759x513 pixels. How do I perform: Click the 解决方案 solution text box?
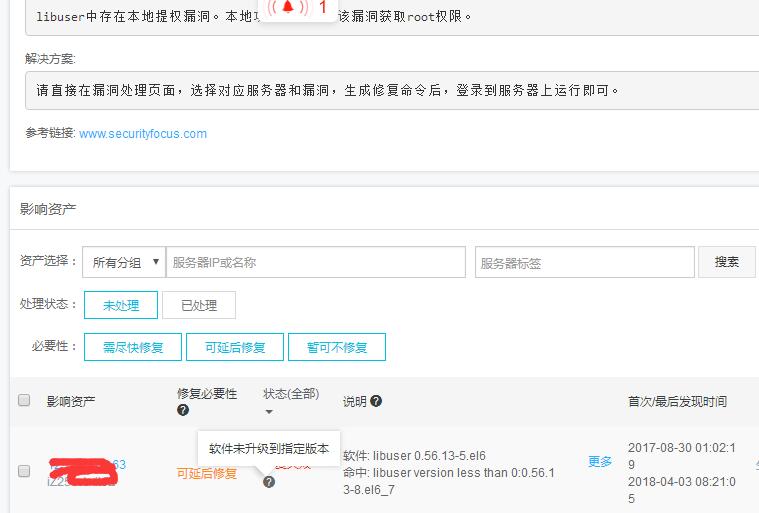390,90
